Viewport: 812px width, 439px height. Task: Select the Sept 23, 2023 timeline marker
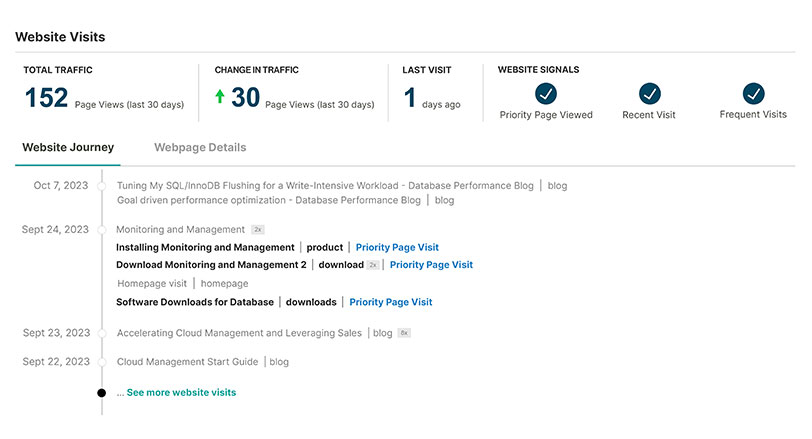pyautogui.click(x=102, y=333)
